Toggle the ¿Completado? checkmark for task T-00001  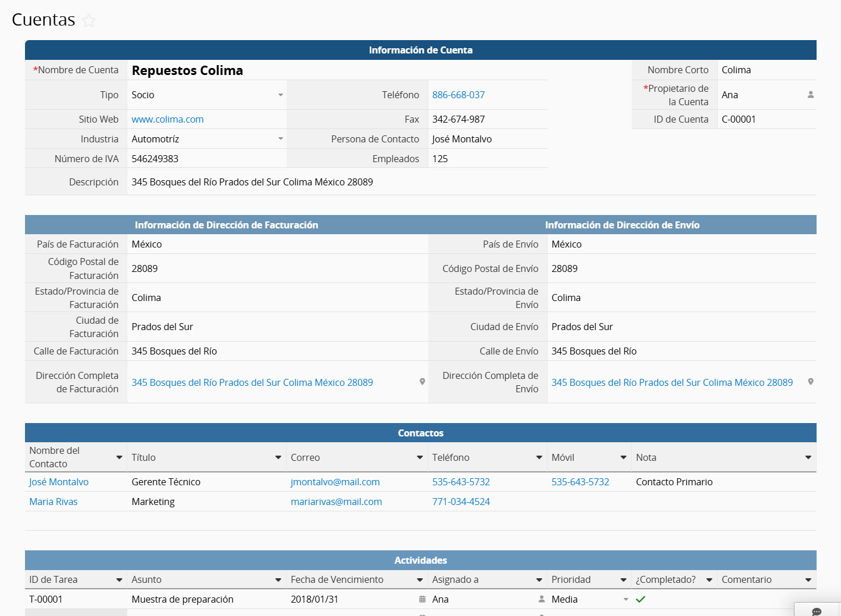[640, 599]
